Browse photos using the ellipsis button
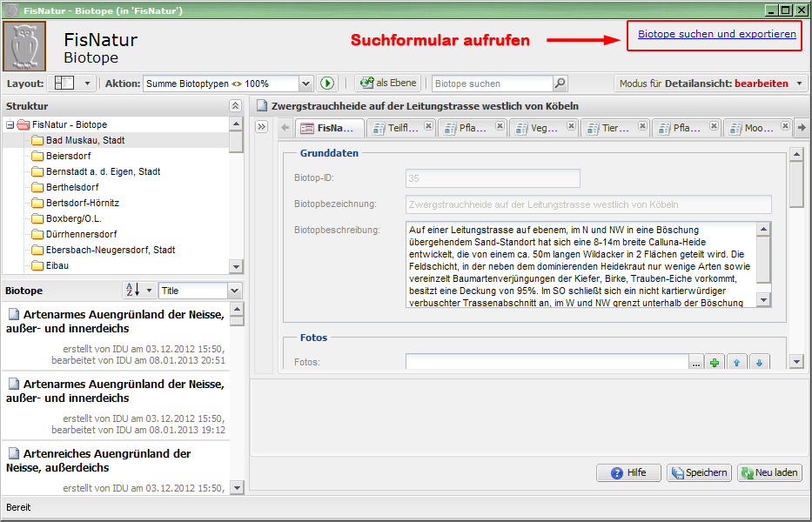Viewport: 812px width, 522px height. (695, 363)
